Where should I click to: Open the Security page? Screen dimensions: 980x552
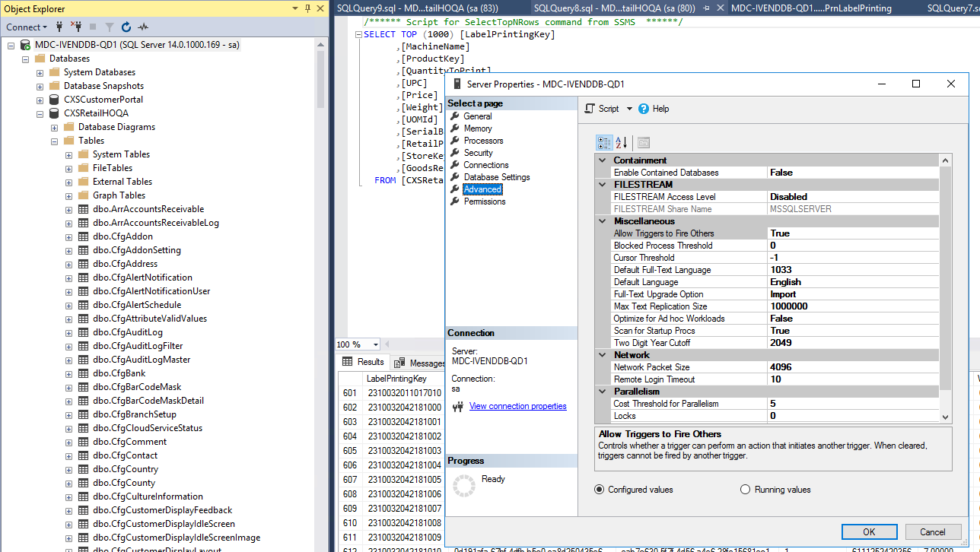tap(479, 153)
